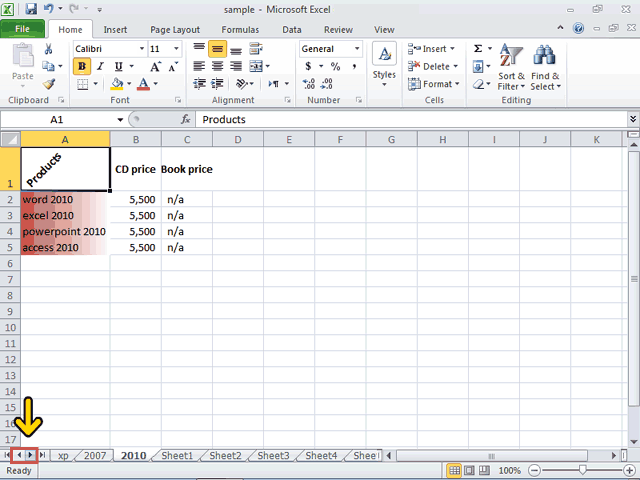640x480 pixels.
Task: Open the General number format dropdown
Action: coord(357,49)
